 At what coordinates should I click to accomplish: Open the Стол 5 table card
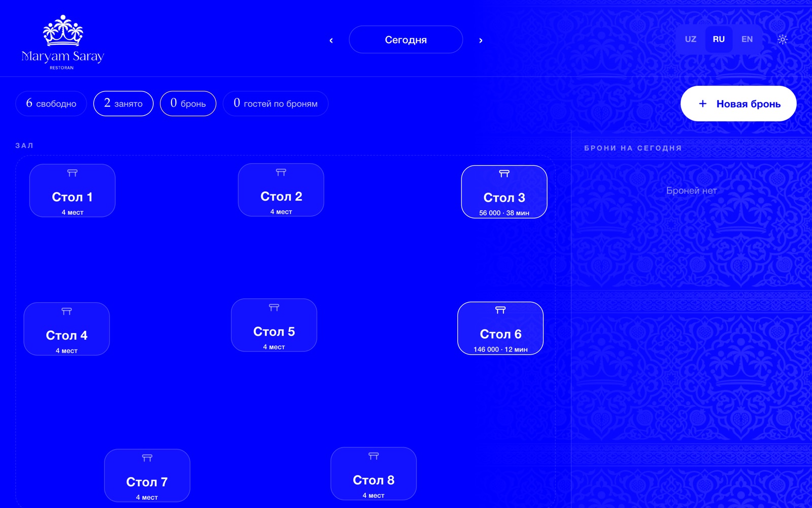point(274,325)
